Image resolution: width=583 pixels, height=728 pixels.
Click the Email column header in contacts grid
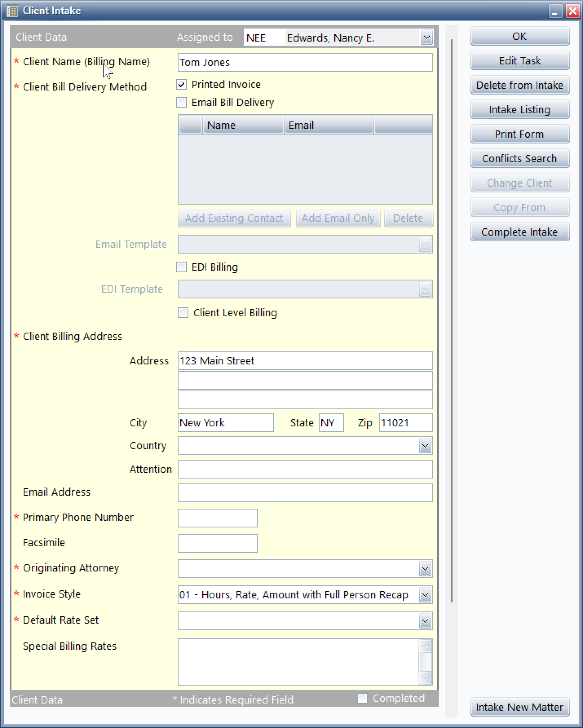[x=329, y=125]
